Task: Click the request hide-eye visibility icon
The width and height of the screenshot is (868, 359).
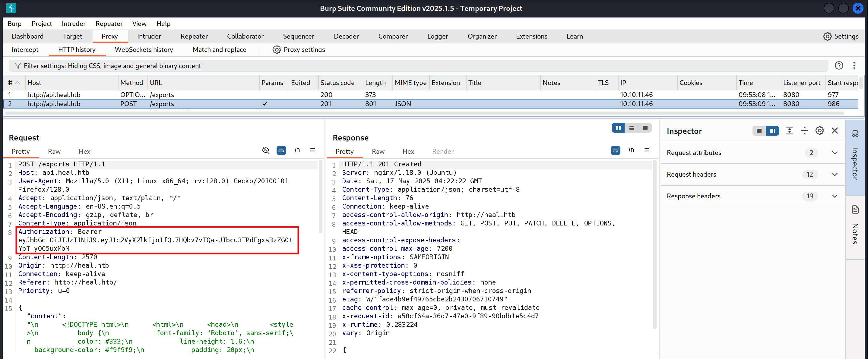Action: point(265,150)
